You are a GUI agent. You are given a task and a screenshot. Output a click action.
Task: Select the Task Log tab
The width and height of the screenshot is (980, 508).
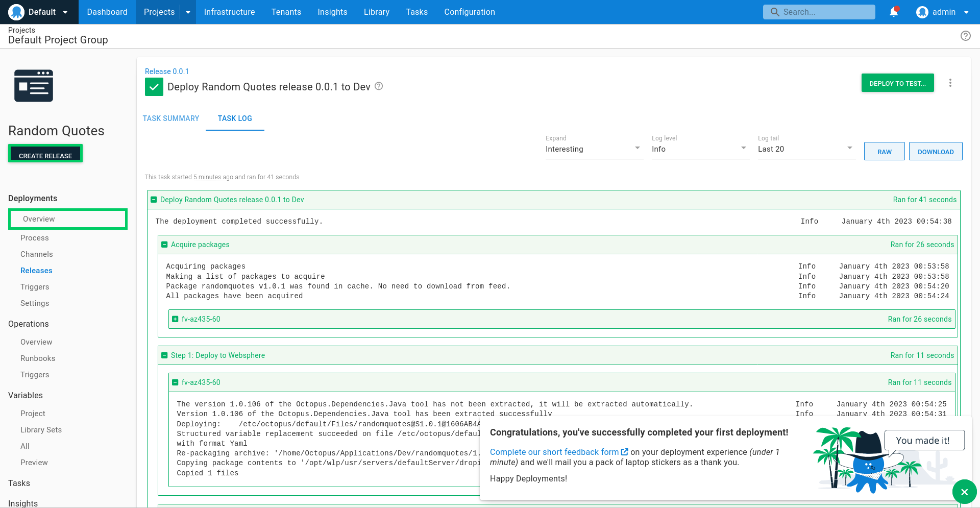[x=235, y=118]
